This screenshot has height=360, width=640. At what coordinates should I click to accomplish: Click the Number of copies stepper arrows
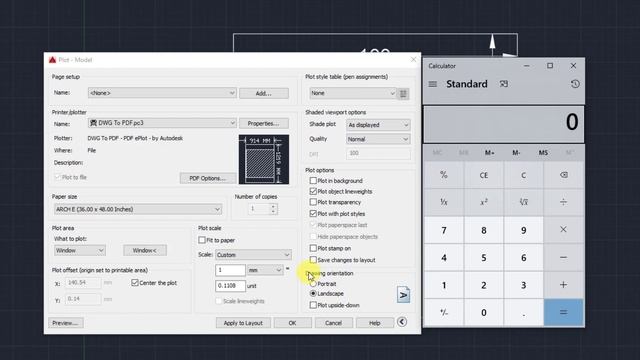pyautogui.click(x=273, y=209)
